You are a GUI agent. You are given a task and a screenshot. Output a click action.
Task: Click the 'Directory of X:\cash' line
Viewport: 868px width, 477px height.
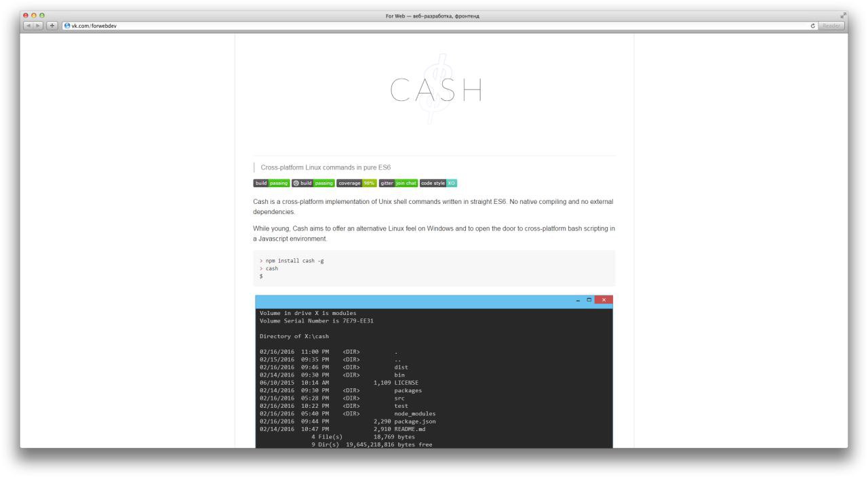[294, 336]
